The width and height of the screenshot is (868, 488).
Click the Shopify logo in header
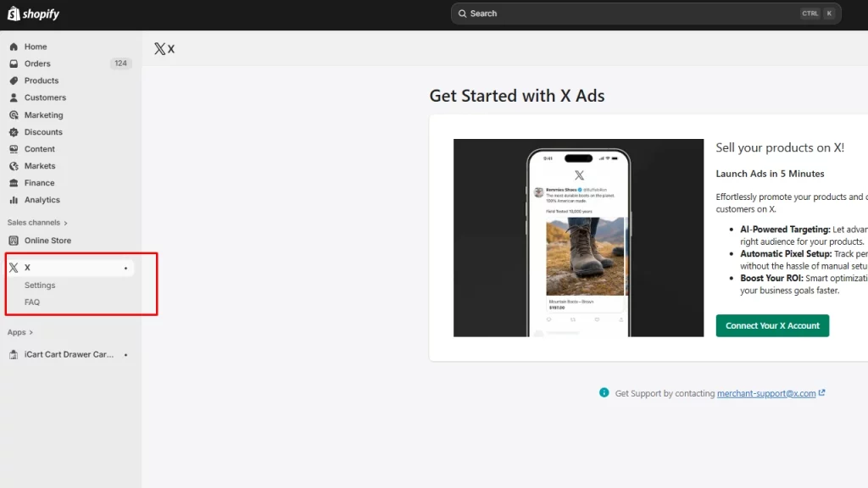click(34, 14)
